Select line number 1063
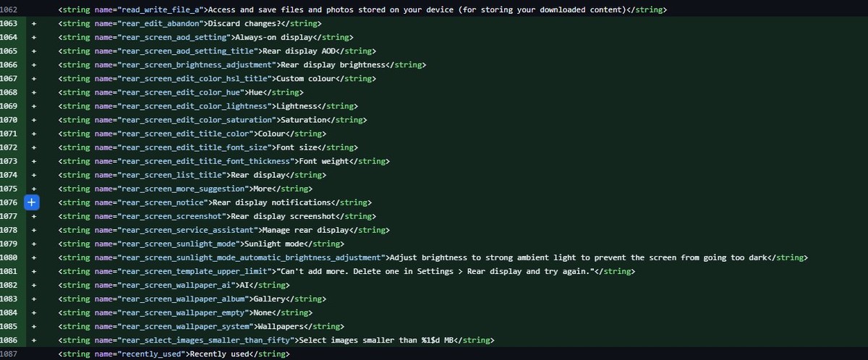The width and height of the screenshot is (868, 360). click(9, 23)
